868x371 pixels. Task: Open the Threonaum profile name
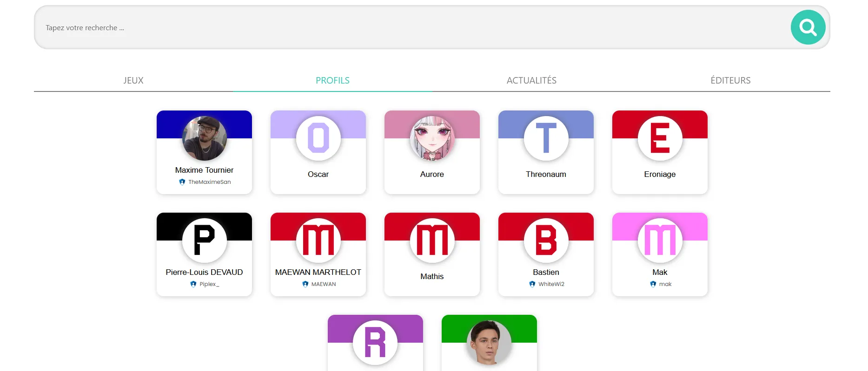tap(546, 174)
